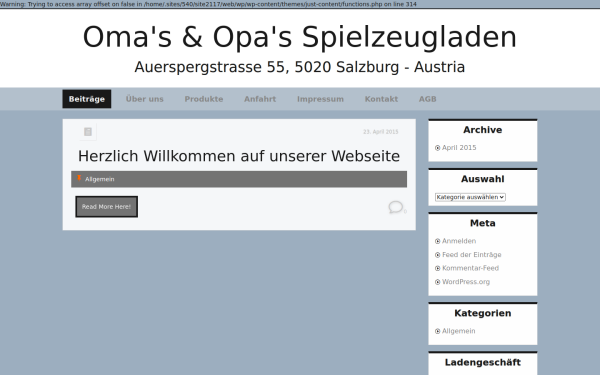Go to the Über uns page
The width and height of the screenshot is (600, 375).
pos(145,99)
